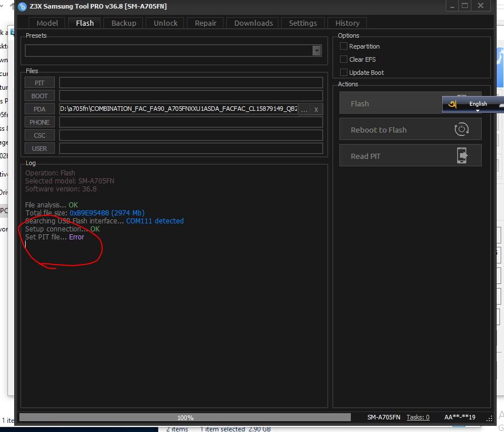Click the 100% progress bar
Screen dimensions: 504x432
185,418
